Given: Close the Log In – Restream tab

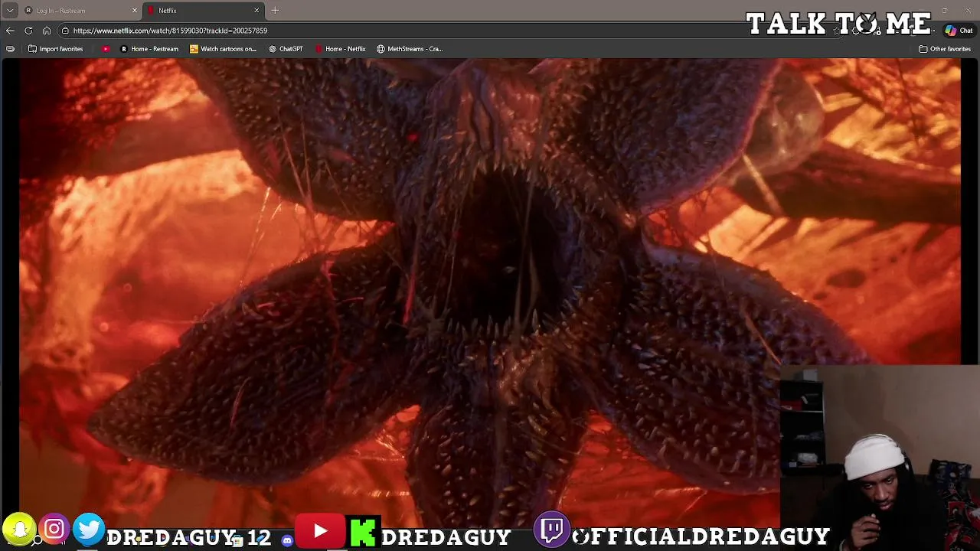Looking at the screenshot, I should pyautogui.click(x=135, y=11).
